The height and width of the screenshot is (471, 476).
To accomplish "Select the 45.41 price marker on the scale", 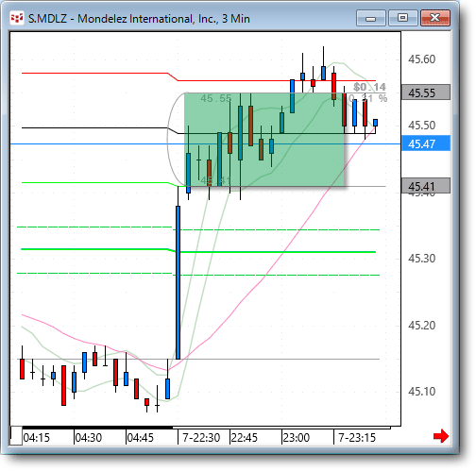I will pos(426,186).
